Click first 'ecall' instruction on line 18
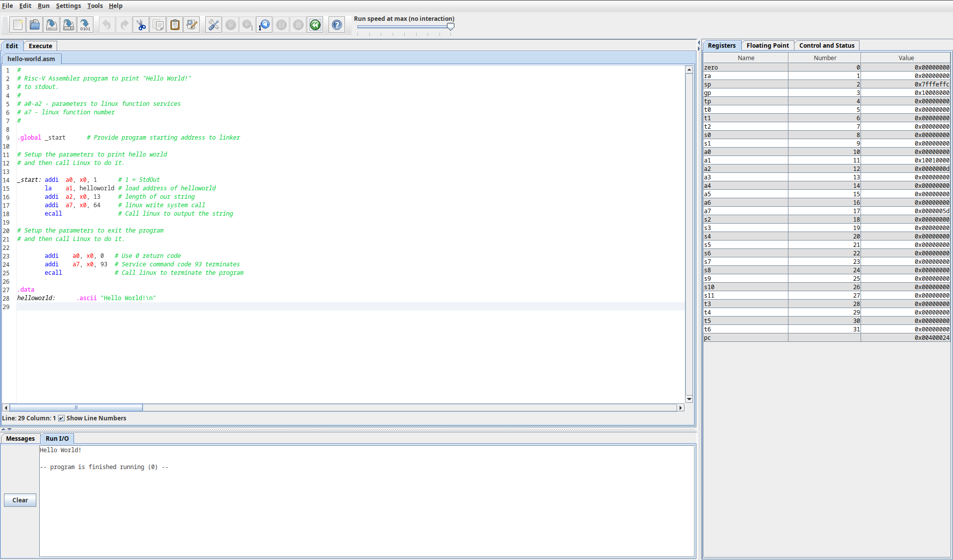The width and height of the screenshot is (953, 560). coord(53,214)
